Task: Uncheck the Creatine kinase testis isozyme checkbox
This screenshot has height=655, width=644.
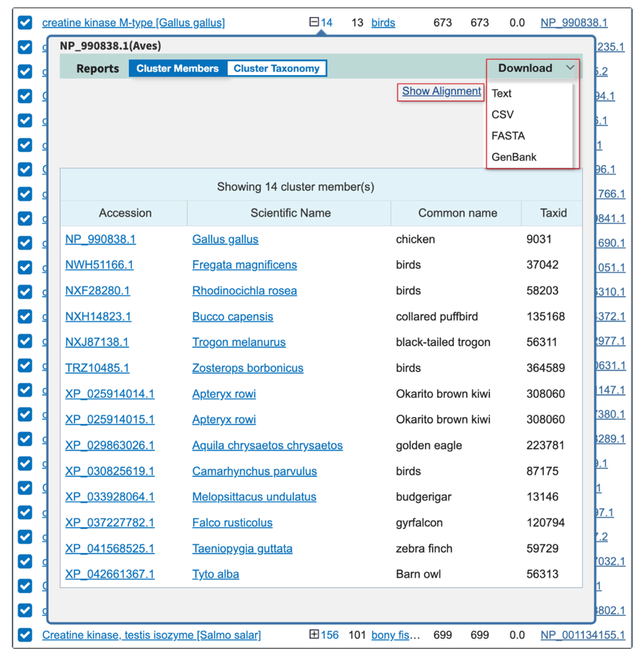Action: (25, 635)
